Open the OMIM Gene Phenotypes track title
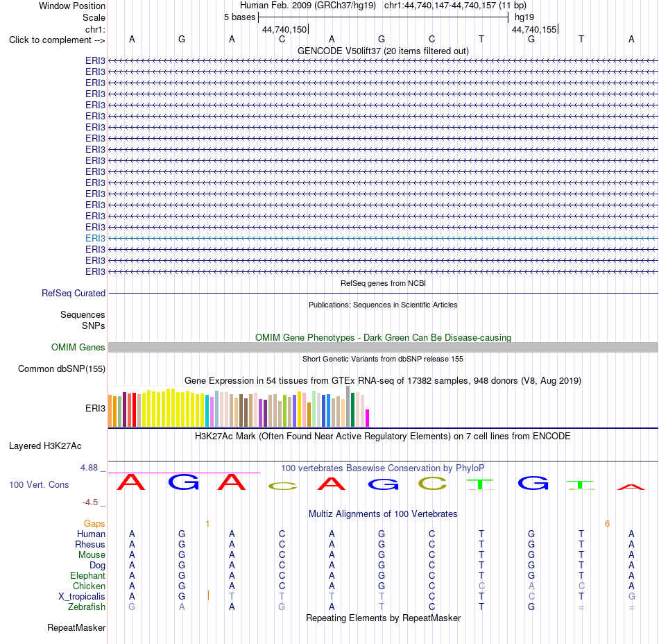This screenshot has height=644, width=659. 383,337
